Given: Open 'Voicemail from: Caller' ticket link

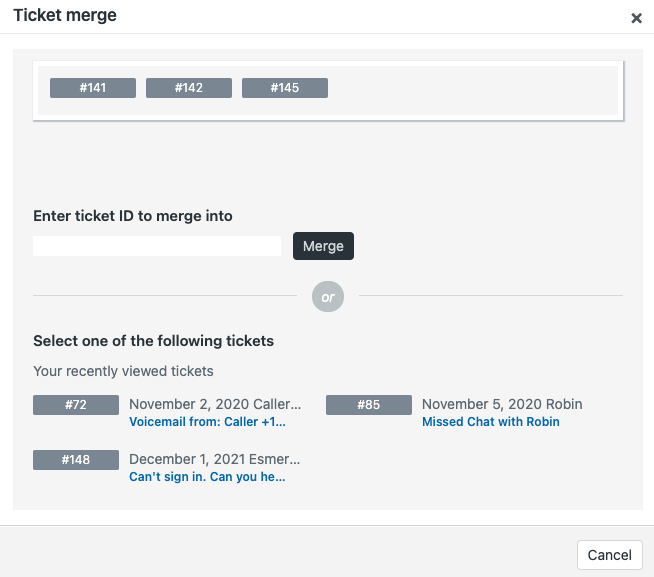Looking at the screenshot, I should click(214, 422).
